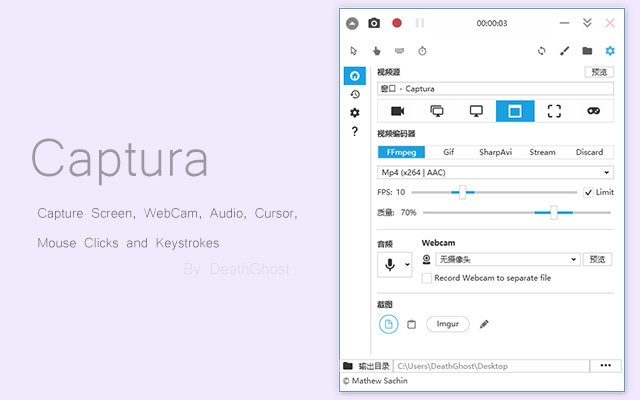The height and width of the screenshot is (400, 640).
Task: Click the FPS slider handle
Action: (462, 192)
